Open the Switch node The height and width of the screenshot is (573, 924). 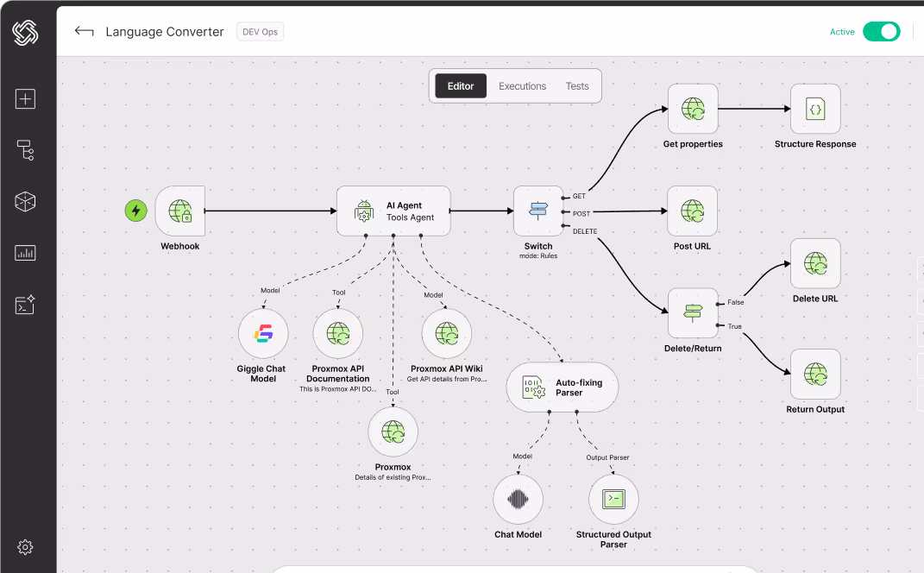(538, 211)
